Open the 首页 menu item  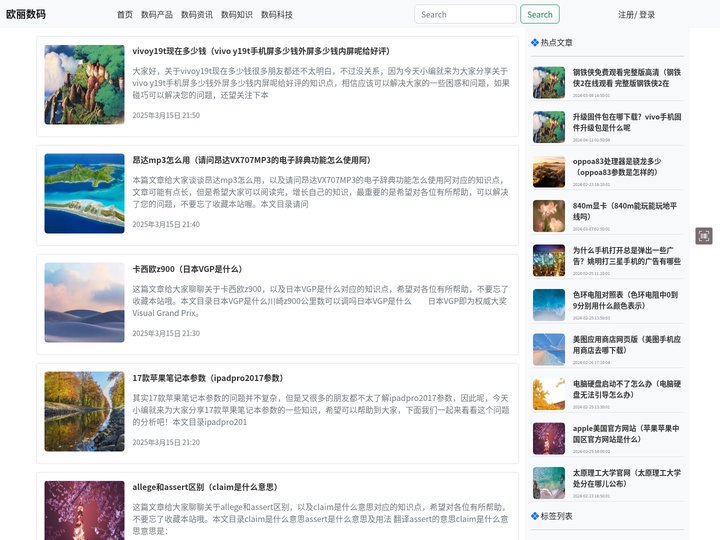coord(124,15)
